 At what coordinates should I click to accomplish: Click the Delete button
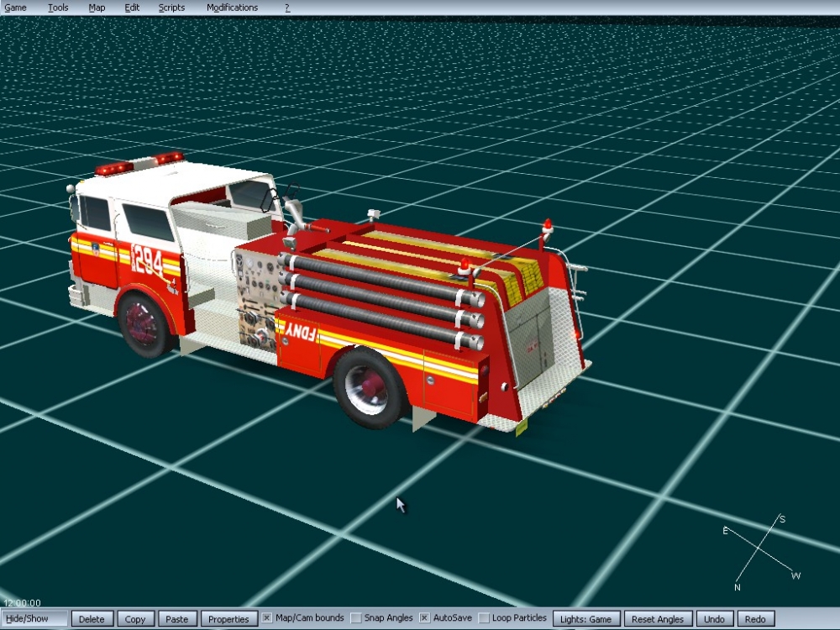tap(92, 619)
